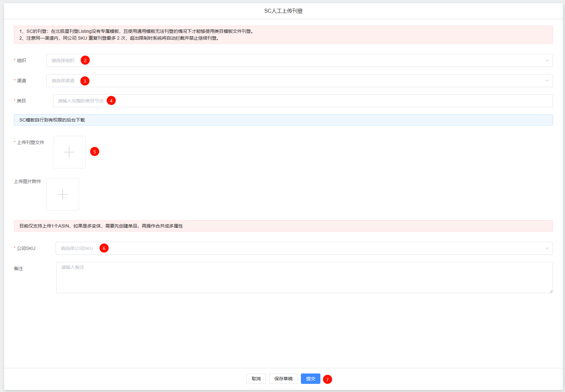Click the red ASIN warning notice
Image resolution: width=565 pixels, height=392 pixels.
pyautogui.click(x=283, y=226)
